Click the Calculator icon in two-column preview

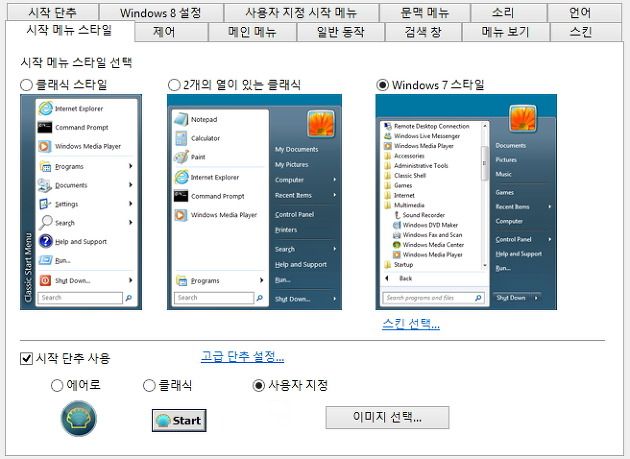coord(181,138)
